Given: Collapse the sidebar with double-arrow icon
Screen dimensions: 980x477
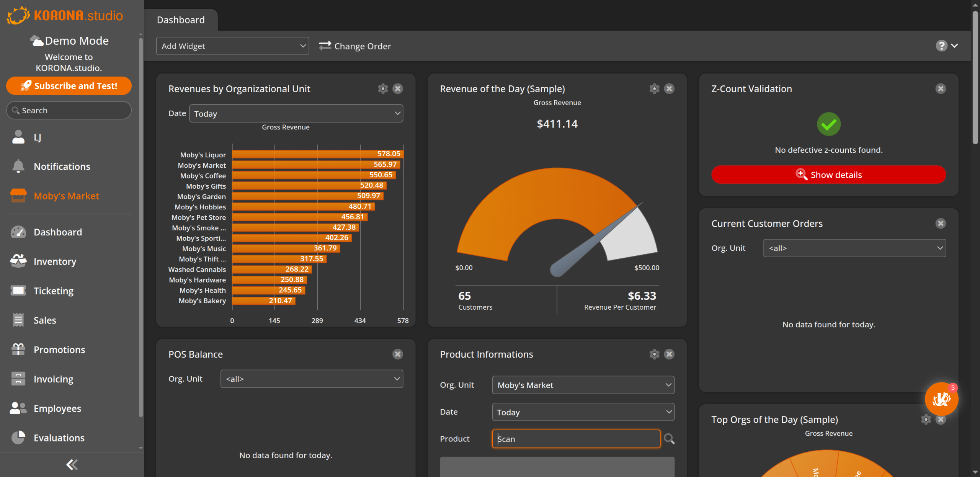Looking at the screenshot, I should [72, 465].
